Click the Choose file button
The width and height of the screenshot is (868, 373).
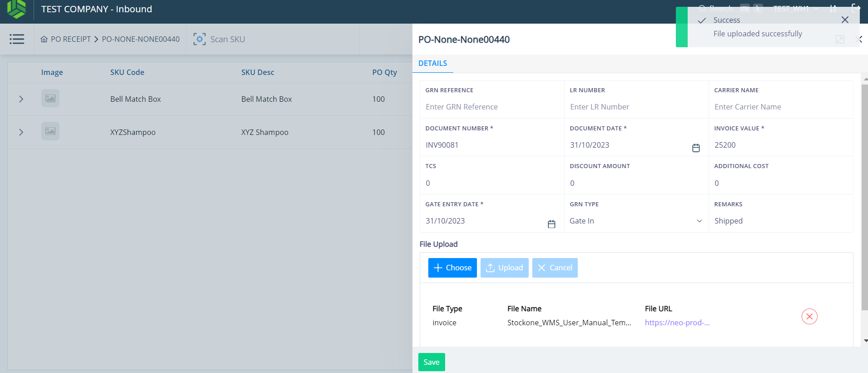(x=452, y=268)
